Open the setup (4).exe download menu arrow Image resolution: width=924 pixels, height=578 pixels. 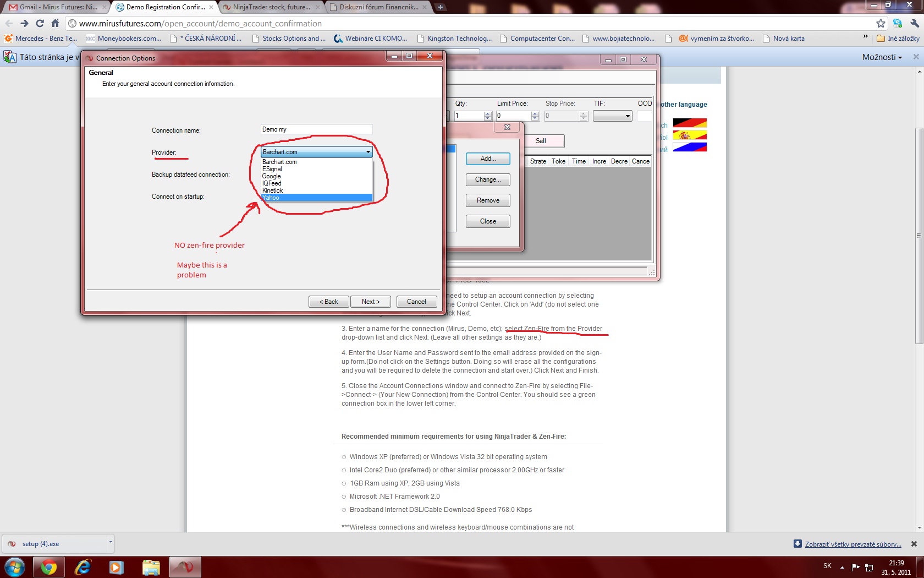pyautogui.click(x=111, y=542)
